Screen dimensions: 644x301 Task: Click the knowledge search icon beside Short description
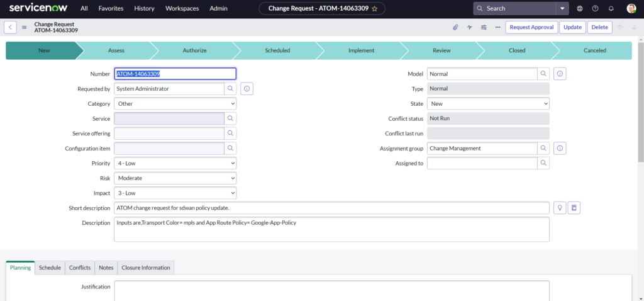pyautogui.click(x=574, y=208)
